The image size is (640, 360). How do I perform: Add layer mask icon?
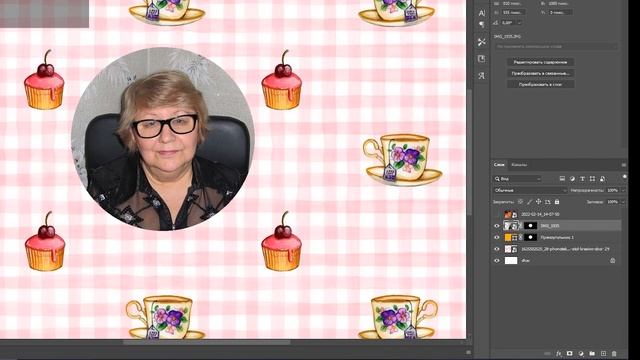coord(570,353)
